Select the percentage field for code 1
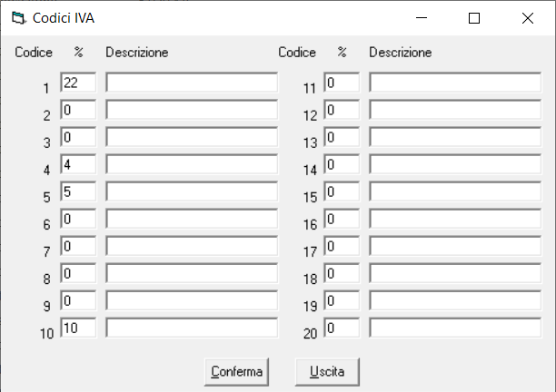This screenshot has width=556, height=392. click(78, 83)
